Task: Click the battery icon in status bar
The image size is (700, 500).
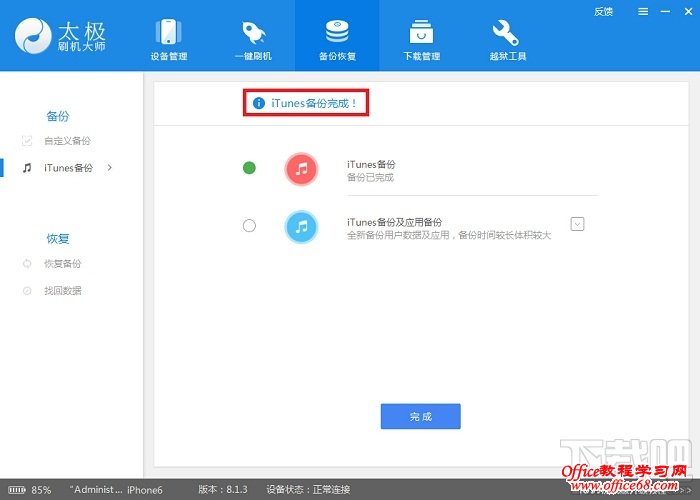Action: point(17,490)
